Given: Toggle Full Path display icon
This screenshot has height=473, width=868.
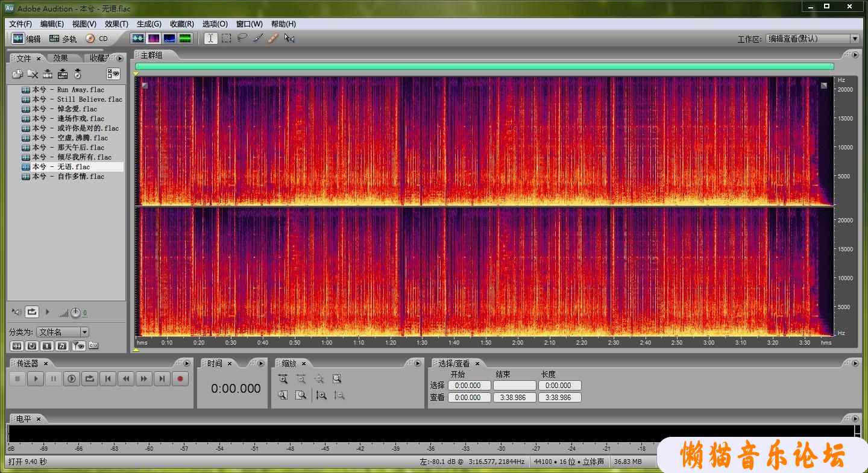Looking at the screenshot, I should (93, 346).
